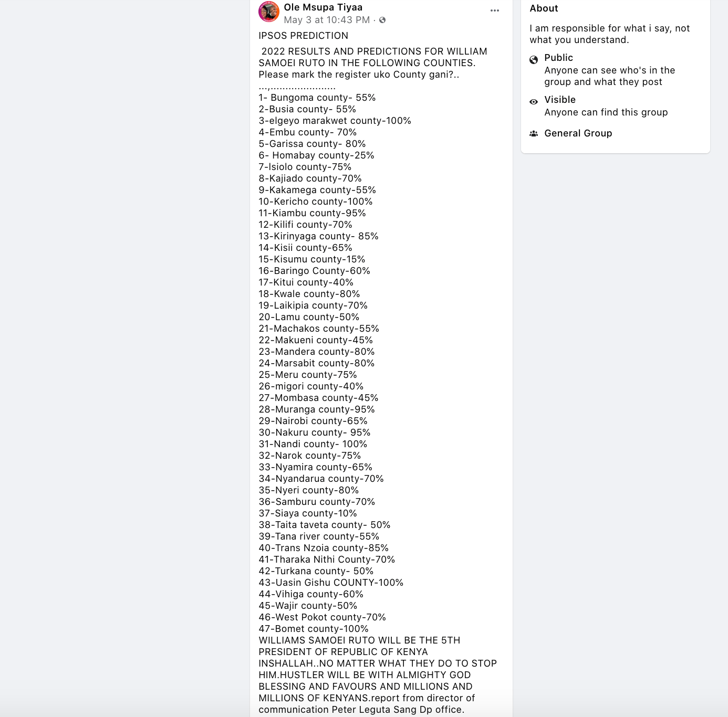This screenshot has height=717, width=728.
Task: Click the General Group people icon
Action: click(x=534, y=133)
